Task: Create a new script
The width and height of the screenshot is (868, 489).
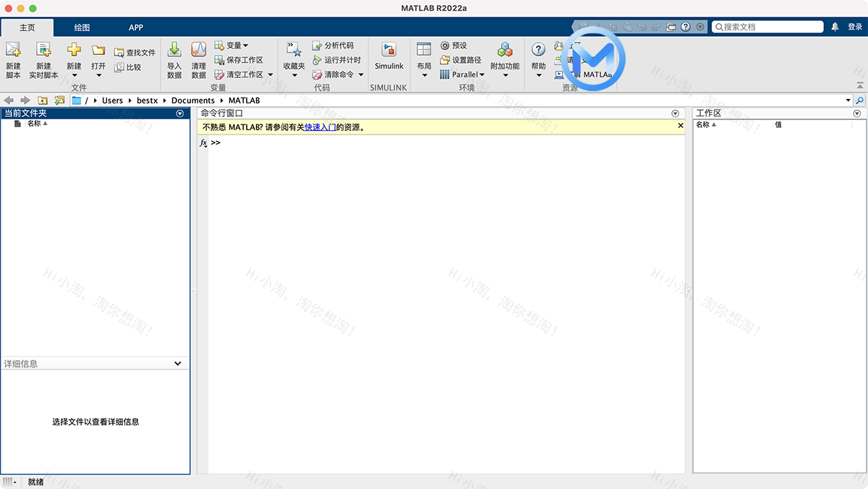Action: 12,58
